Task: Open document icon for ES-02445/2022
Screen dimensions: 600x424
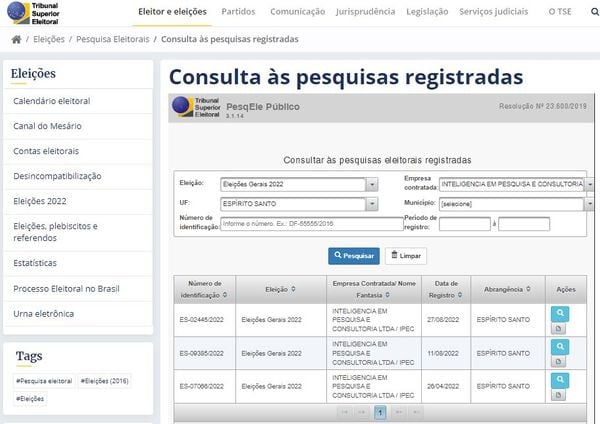Action: click(x=558, y=328)
